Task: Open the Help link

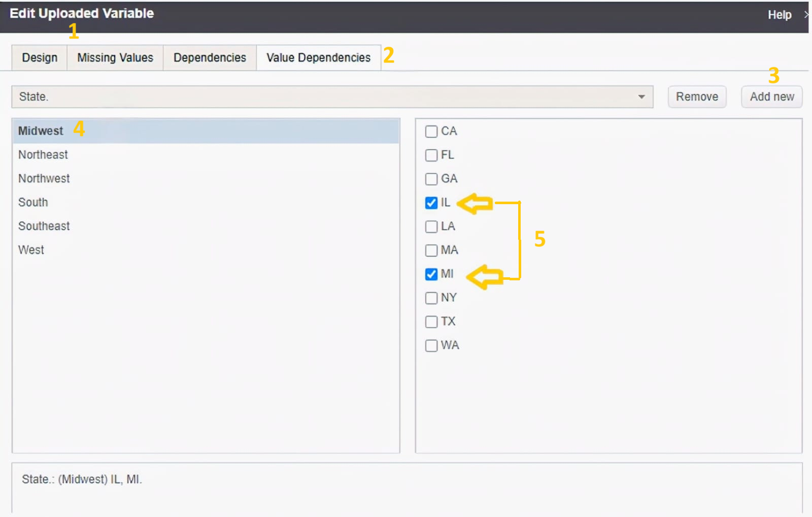Action: 779,15
